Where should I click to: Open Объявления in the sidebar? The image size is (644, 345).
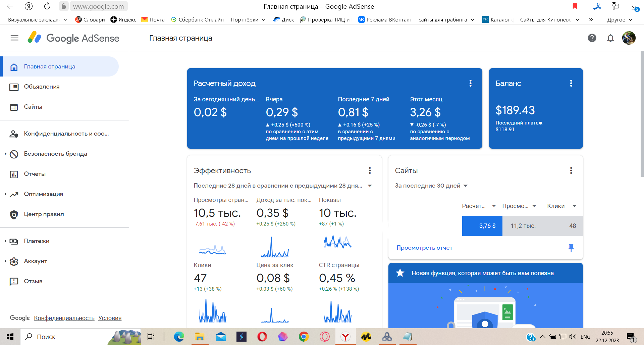coord(42,87)
